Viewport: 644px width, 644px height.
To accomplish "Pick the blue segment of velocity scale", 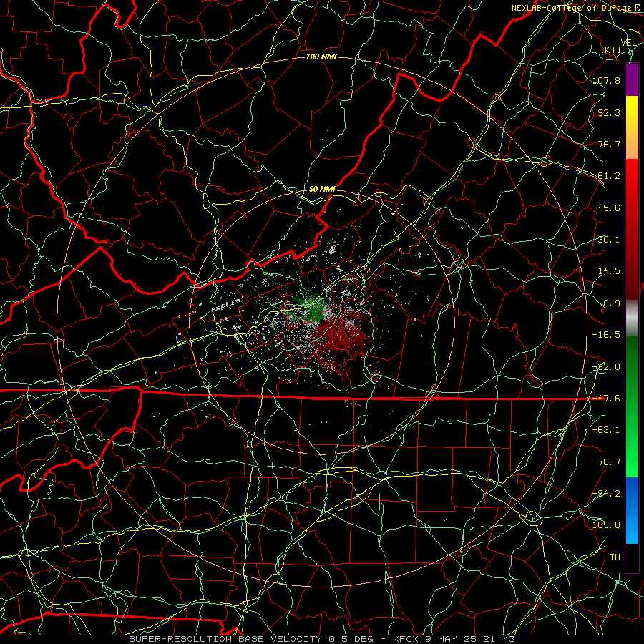I will [632, 510].
